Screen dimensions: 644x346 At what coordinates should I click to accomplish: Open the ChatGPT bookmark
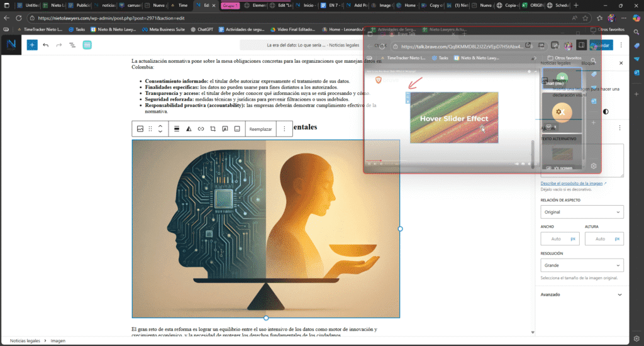pos(202,30)
